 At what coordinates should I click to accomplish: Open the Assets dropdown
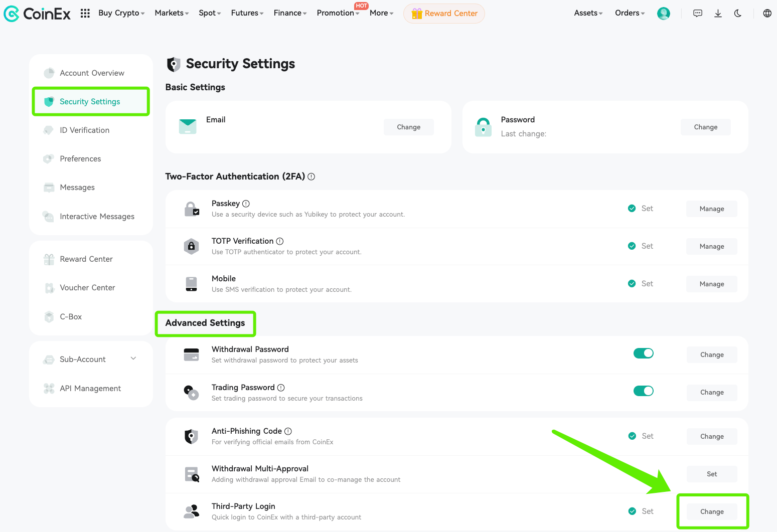coord(587,13)
